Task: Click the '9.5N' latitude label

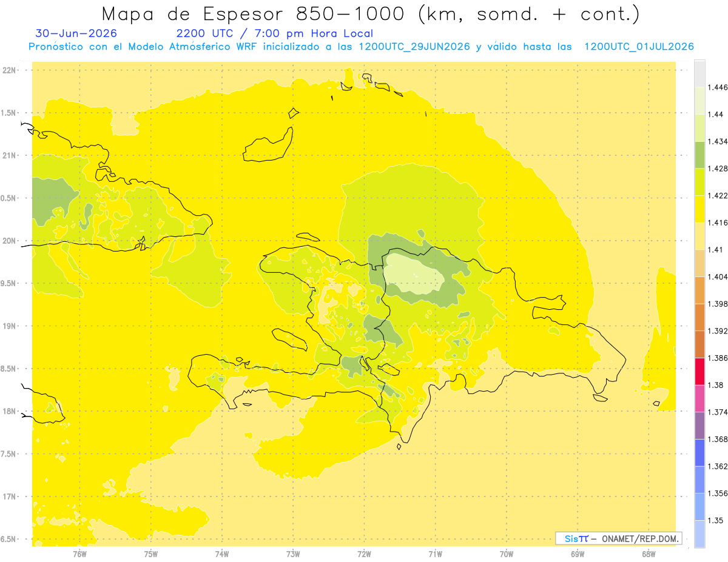Action: pyautogui.click(x=9, y=283)
